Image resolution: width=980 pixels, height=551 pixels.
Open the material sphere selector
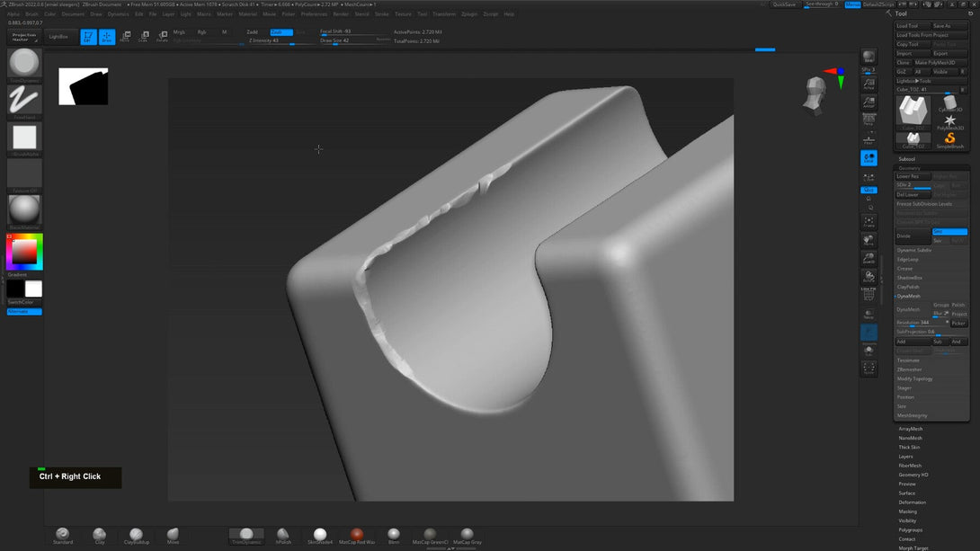[24, 210]
